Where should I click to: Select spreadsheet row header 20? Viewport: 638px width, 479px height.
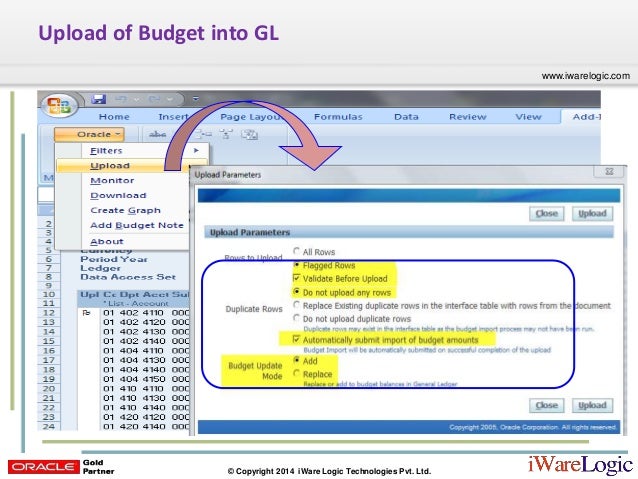click(x=48, y=389)
